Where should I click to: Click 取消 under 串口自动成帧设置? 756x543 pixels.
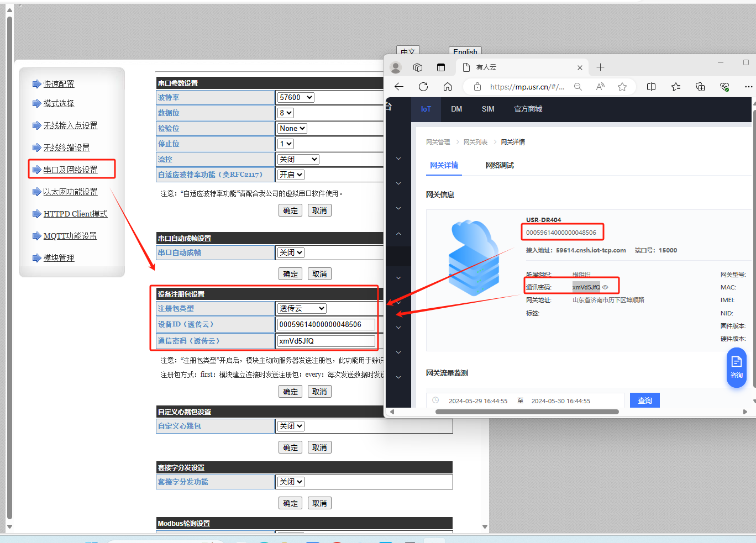319,274
